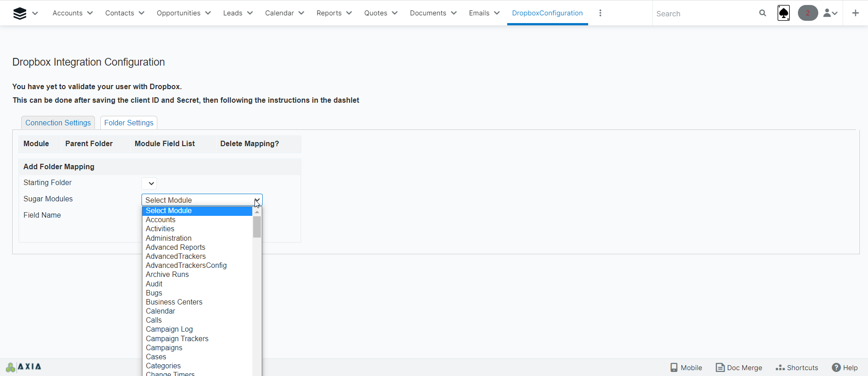The height and width of the screenshot is (376, 868).
Task: Expand the Contacts module dropdown arrow
Action: (x=142, y=13)
